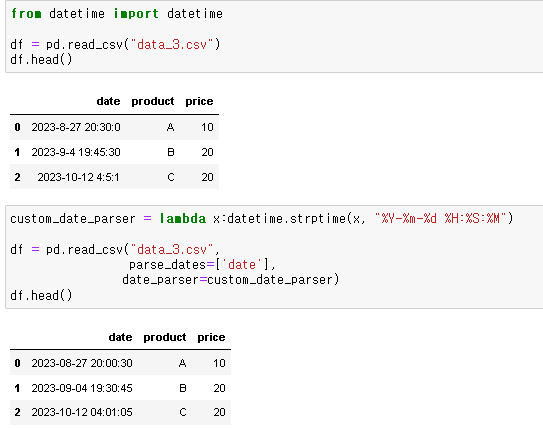Click cell '2023-10-12 4:5:1'
Screen dimensions: 543x430
(78, 177)
